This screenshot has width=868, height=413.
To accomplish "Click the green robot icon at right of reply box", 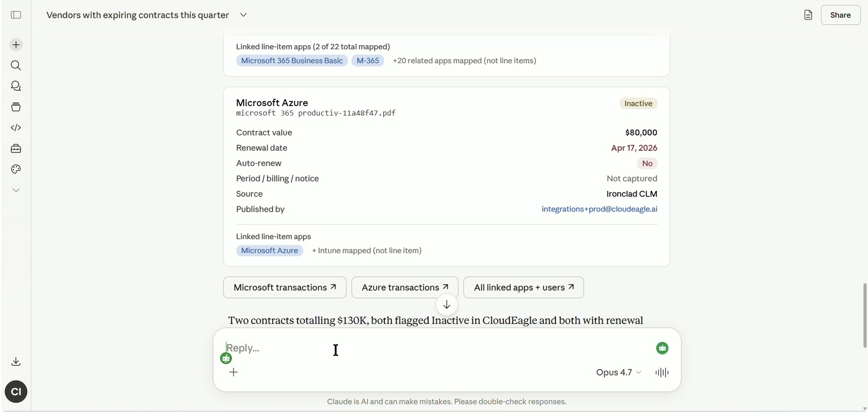I will click(x=663, y=348).
